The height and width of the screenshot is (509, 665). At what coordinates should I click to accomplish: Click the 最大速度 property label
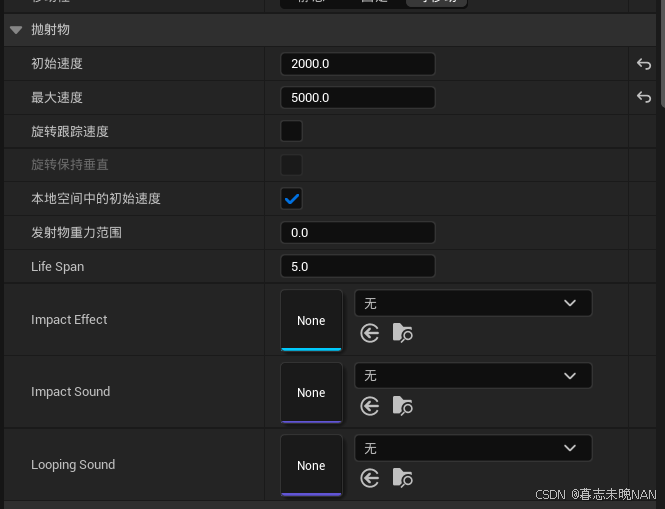pyautogui.click(x=57, y=98)
